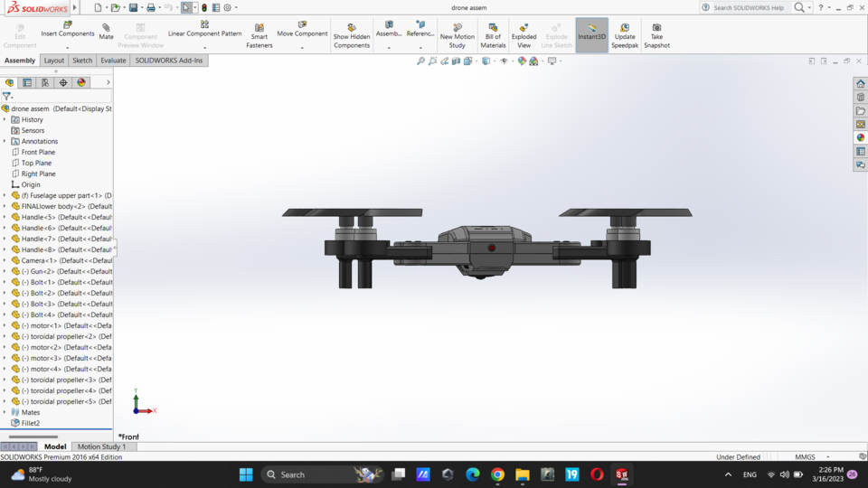Screen dimensions: 868x488
Task: Open Insert Components dropdown arrow
Action: 68,48
